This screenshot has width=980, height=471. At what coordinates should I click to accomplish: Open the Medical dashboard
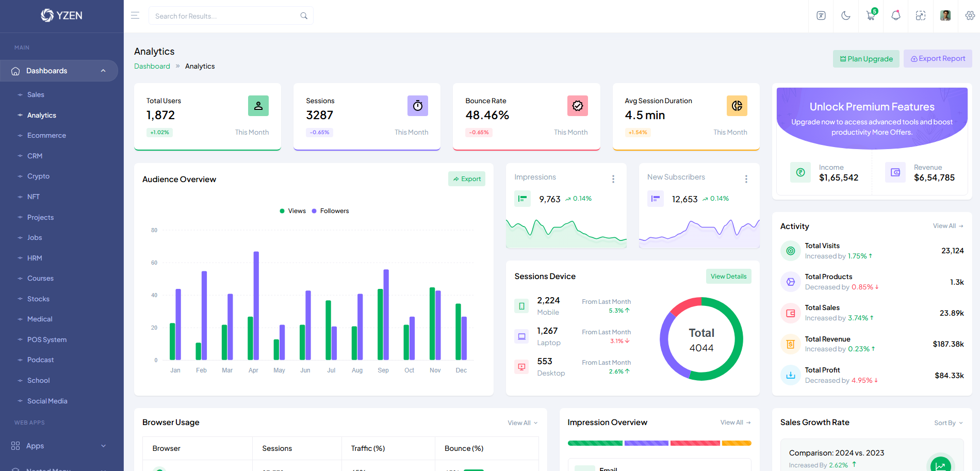pos(40,319)
